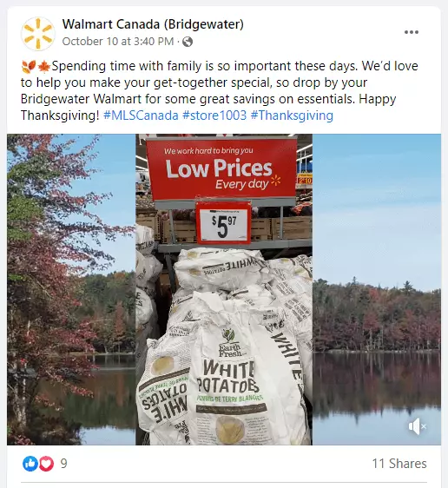Image resolution: width=448 pixels, height=488 pixels.
Task: Click the red maple leaf emoji
Action: [44, 67]
